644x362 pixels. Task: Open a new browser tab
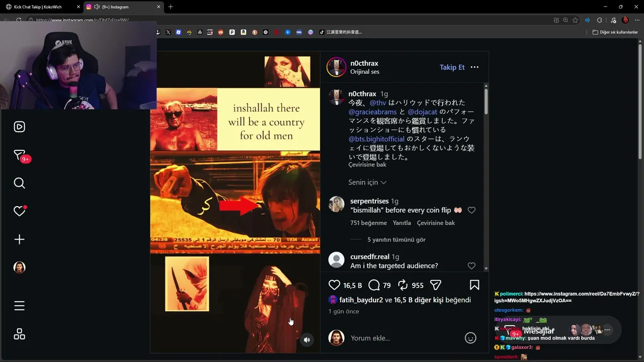pos(171,7)
